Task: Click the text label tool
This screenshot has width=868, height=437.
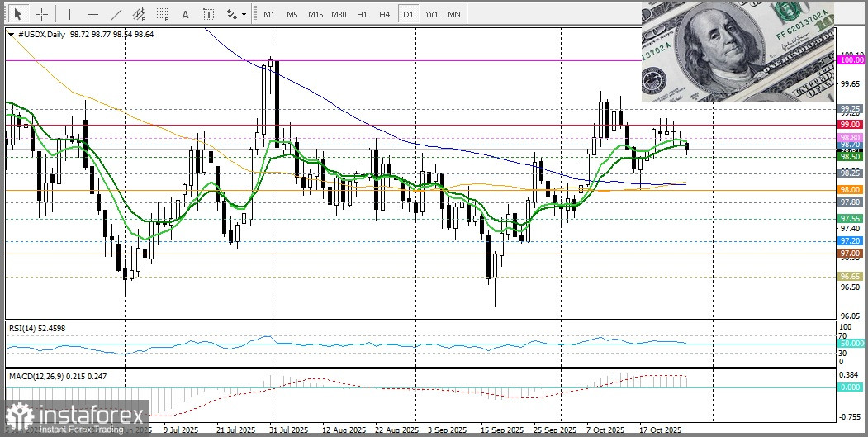Action: (x=208, y=14)
